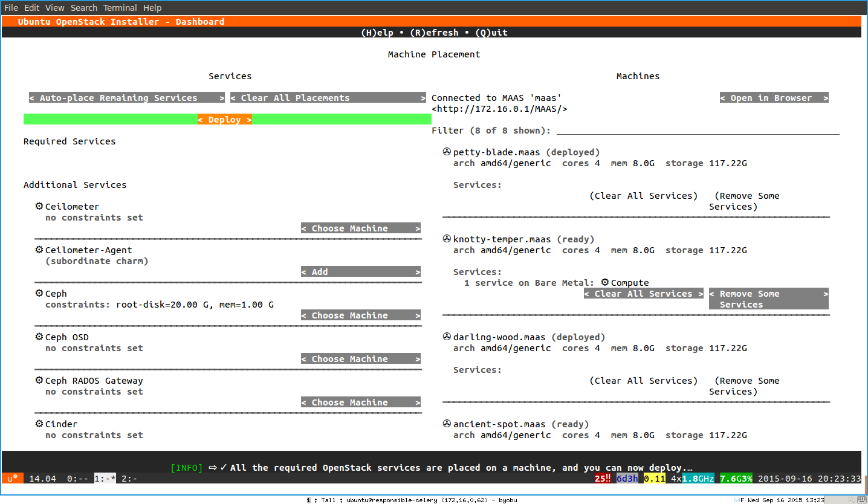Click Clear All Placements button

click(328, 98)
